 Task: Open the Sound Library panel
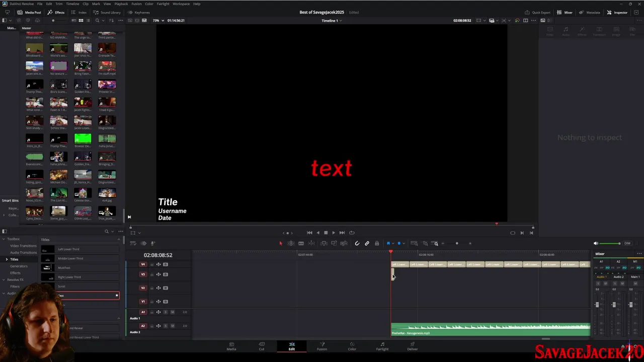[107, 12]
